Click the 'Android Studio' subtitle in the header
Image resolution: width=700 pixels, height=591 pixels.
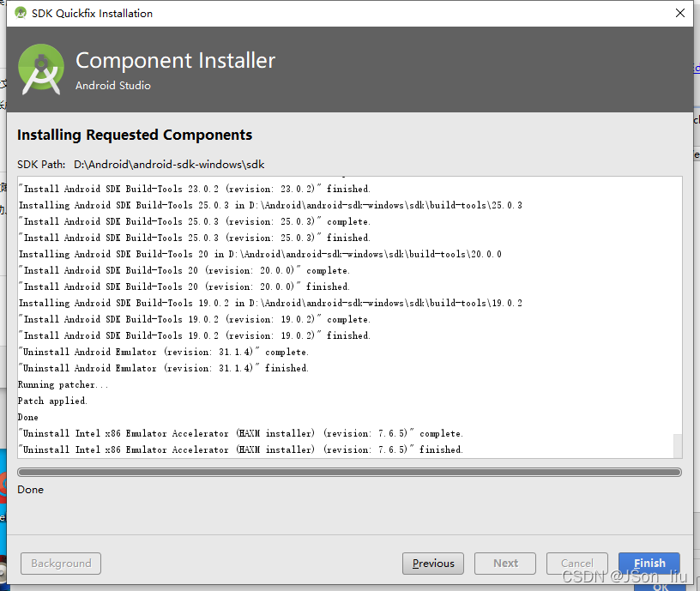(113, 85)
